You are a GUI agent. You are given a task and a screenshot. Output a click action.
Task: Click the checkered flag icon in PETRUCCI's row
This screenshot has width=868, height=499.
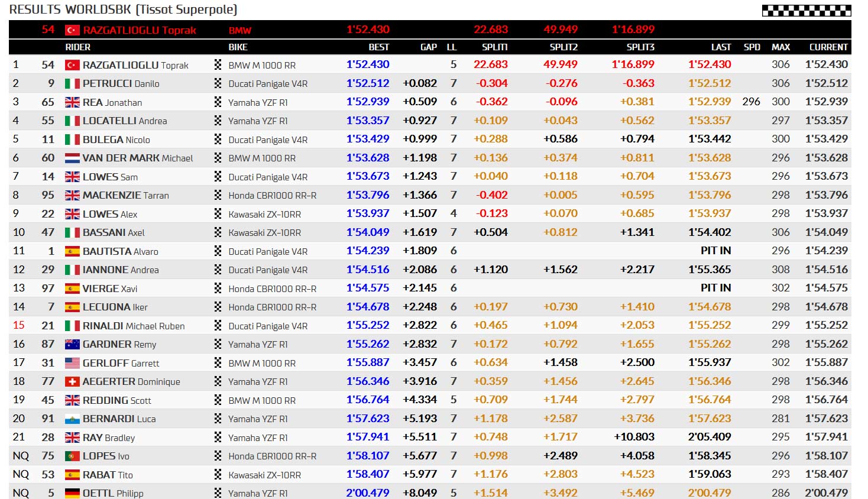point(218,83)
